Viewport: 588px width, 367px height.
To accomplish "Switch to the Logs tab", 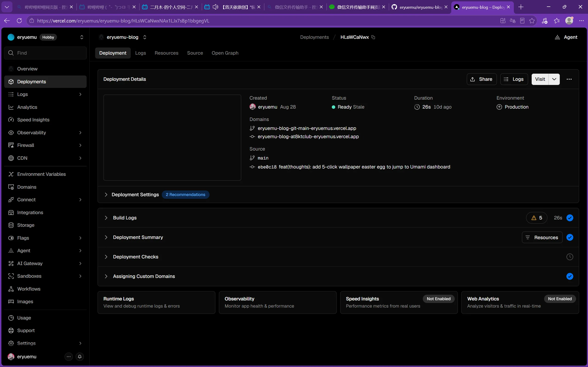I will 140,53.
